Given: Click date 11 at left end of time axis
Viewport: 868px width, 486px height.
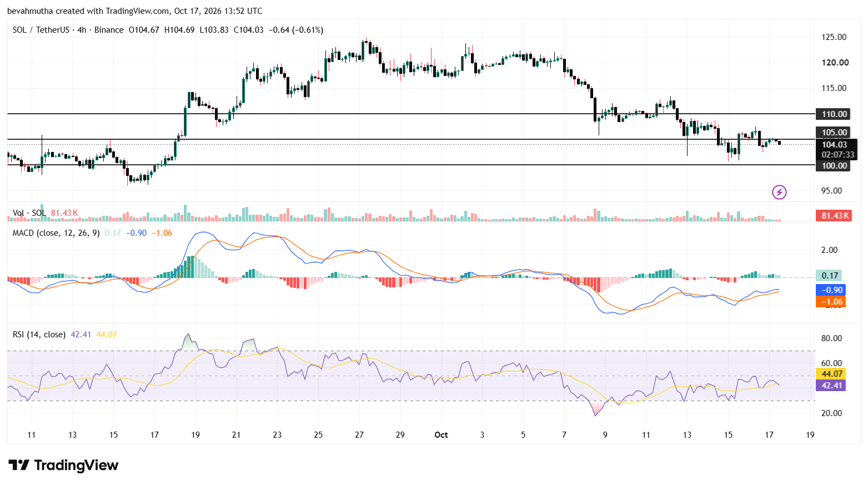Looking at the screenshot, I should click(x=32, y=435).
